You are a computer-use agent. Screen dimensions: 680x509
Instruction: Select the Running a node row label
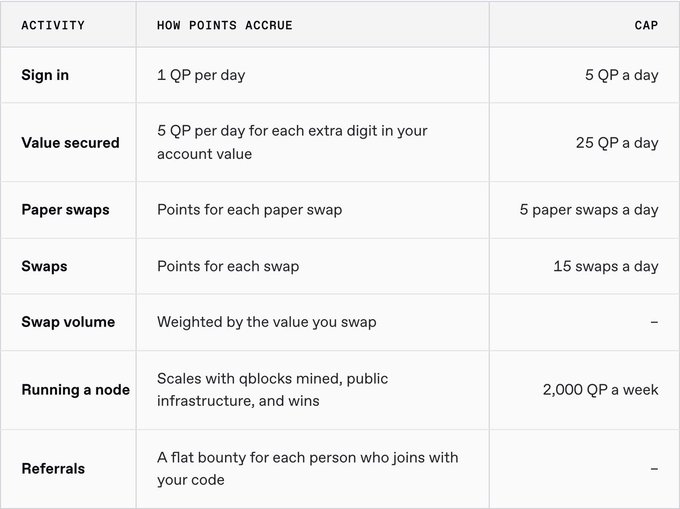tap(75, 390)
